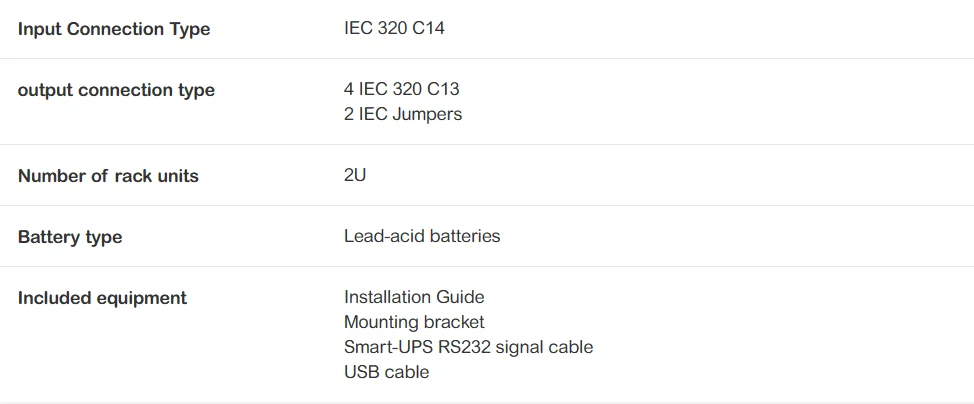This screenshot has height=404, width=974.
Task: Select the "4 IEC 320 C13" line
Action: [x=401, y=89]
